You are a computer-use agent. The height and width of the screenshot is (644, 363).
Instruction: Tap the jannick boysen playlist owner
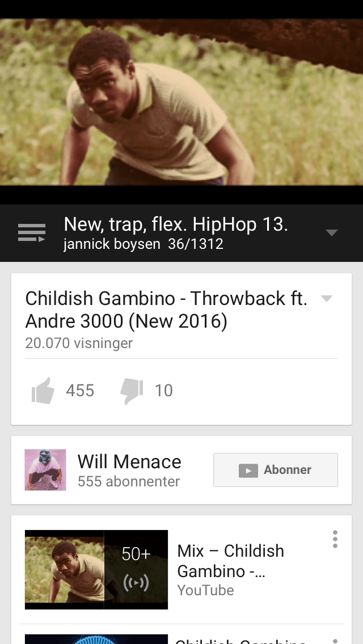tap(112, 244)
